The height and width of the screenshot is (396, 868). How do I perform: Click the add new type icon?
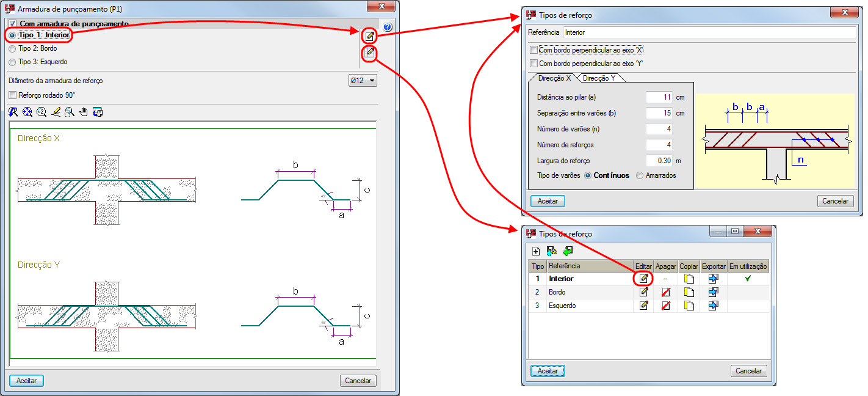pos(536,251)
